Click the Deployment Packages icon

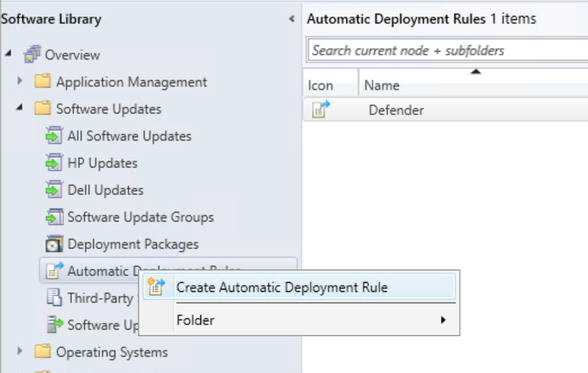54,244
